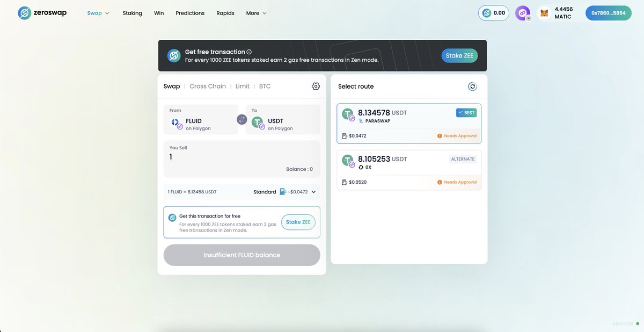Open the network selector dropdown arrow
Screen dimensions: 644x332
pyautogui.click(x=529, y=18)
